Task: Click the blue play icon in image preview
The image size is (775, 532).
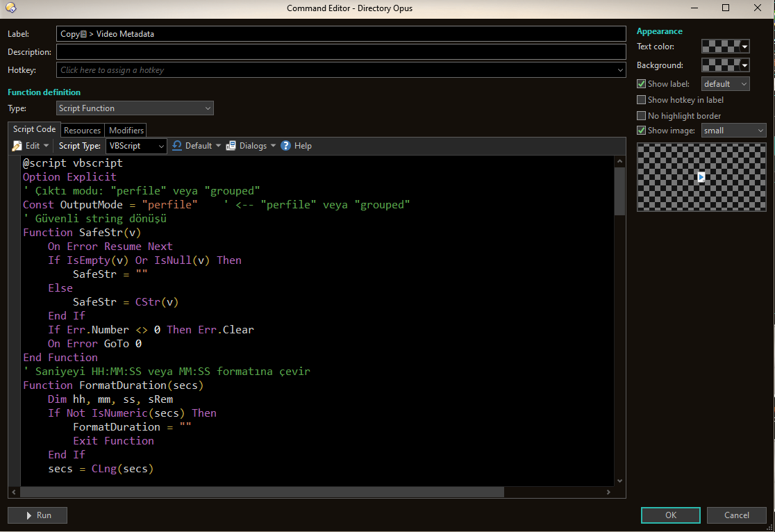Action: coord(701,177)
